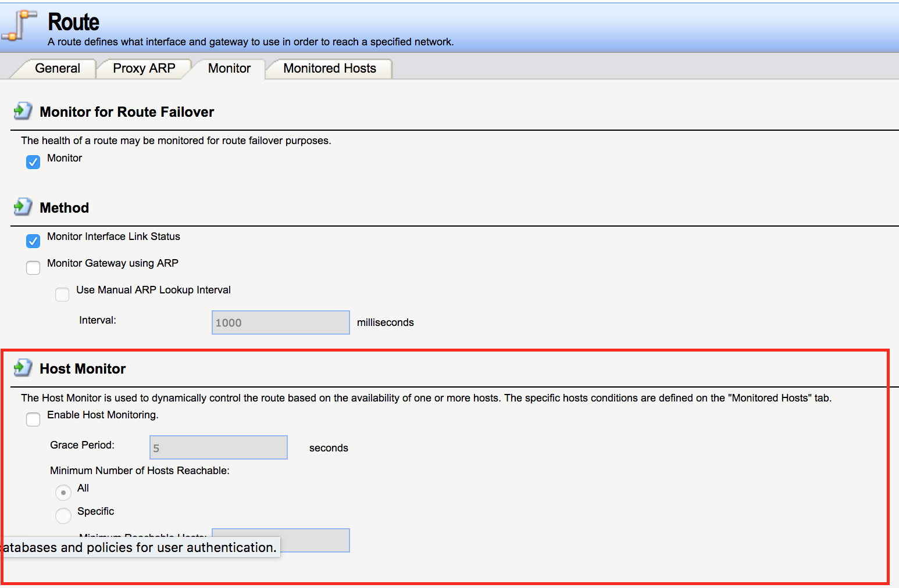
Task: Click the user authentication tooltip text
Action: pos(140,547)
